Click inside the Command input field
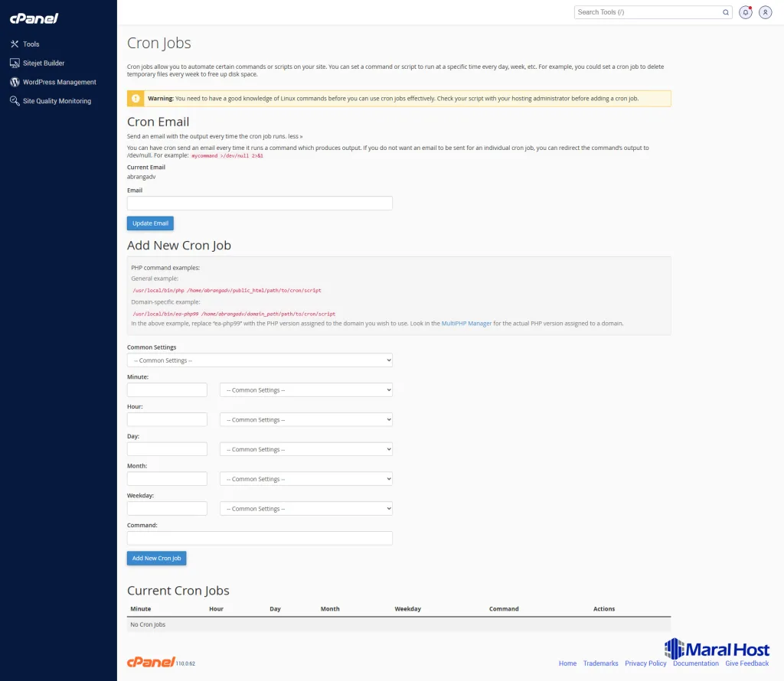This screenshot has width=784, height=681. click(260, 538)
